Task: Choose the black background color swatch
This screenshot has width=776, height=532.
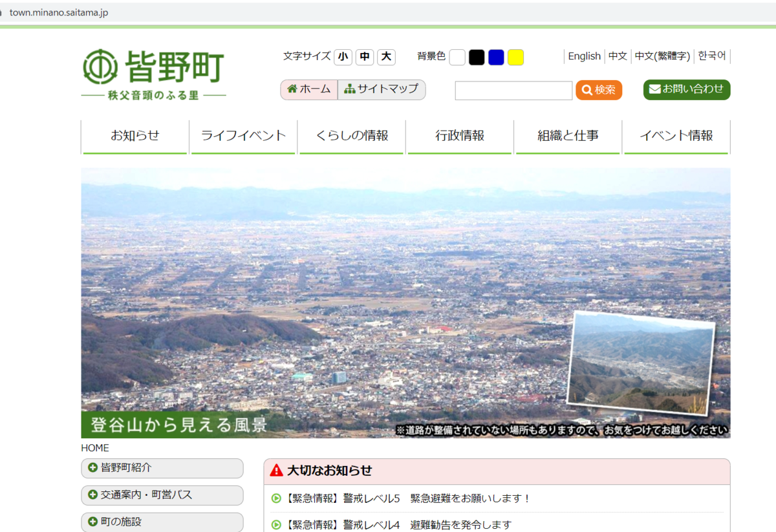Action: tap(477, 58)
